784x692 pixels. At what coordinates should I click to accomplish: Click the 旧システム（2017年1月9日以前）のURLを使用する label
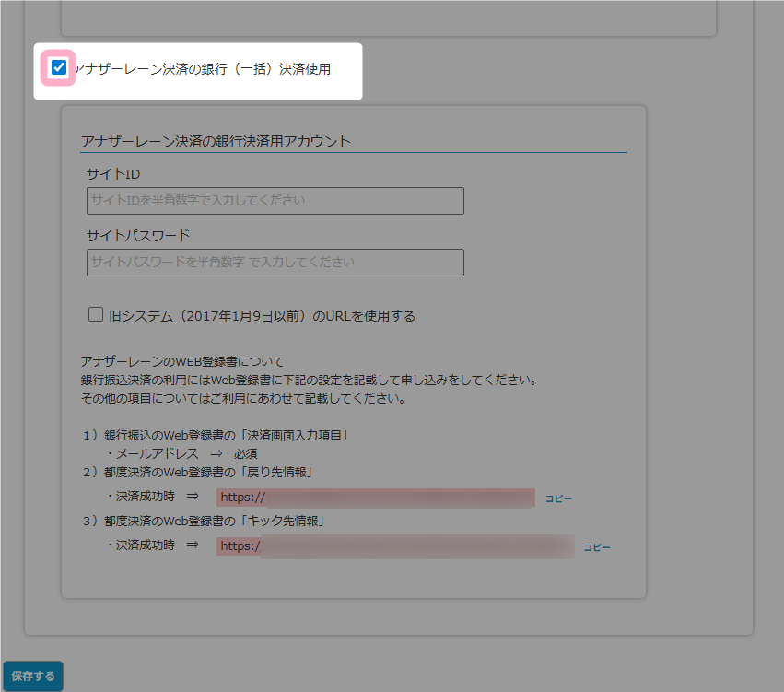pyautogui.click(x=262, y=316)
